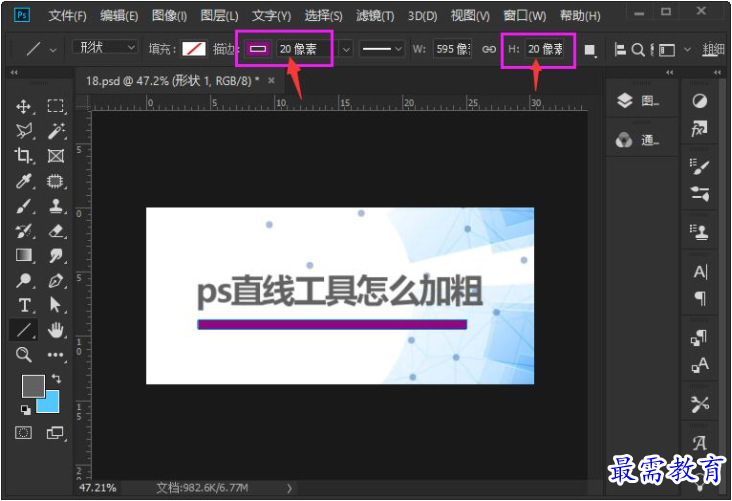Open the Layers panel 图...
This screenshot has height=501, width=732.
coord(638,100)
